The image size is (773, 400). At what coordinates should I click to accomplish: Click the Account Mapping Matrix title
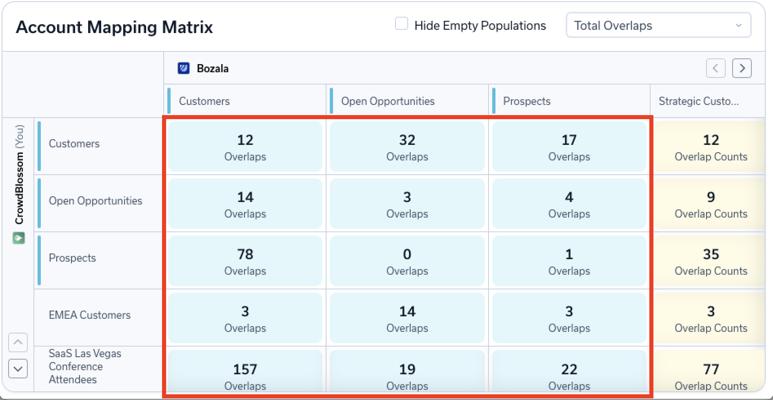click(x=114, y=27)
